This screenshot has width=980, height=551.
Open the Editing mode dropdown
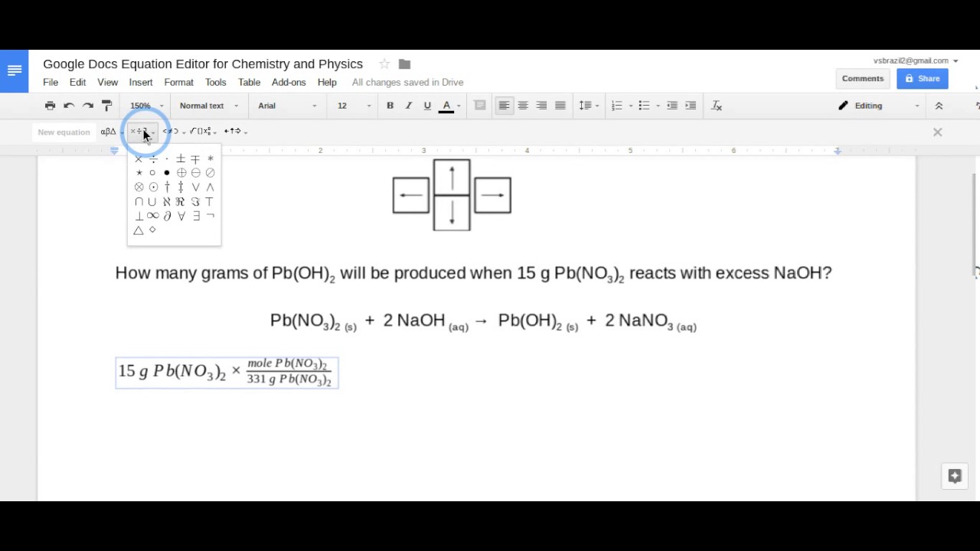879,106
